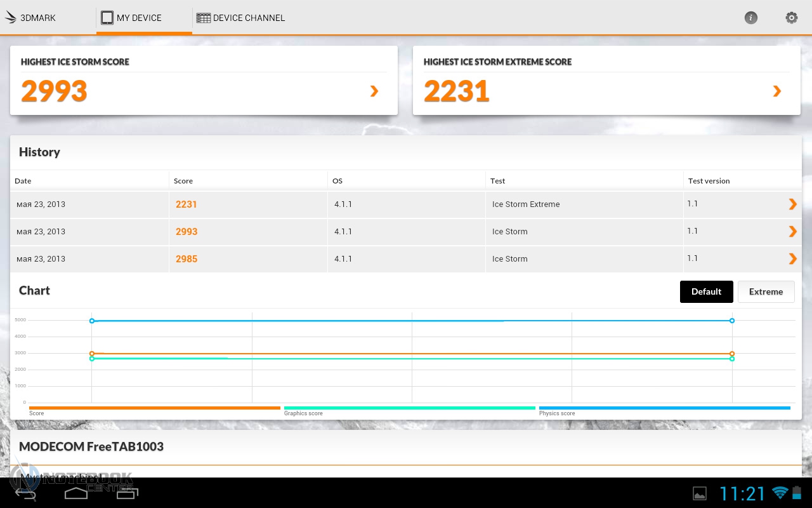Open the info icon in top bar
The image size is (812, 508).
pyautogui.click(x=750, y=18)
